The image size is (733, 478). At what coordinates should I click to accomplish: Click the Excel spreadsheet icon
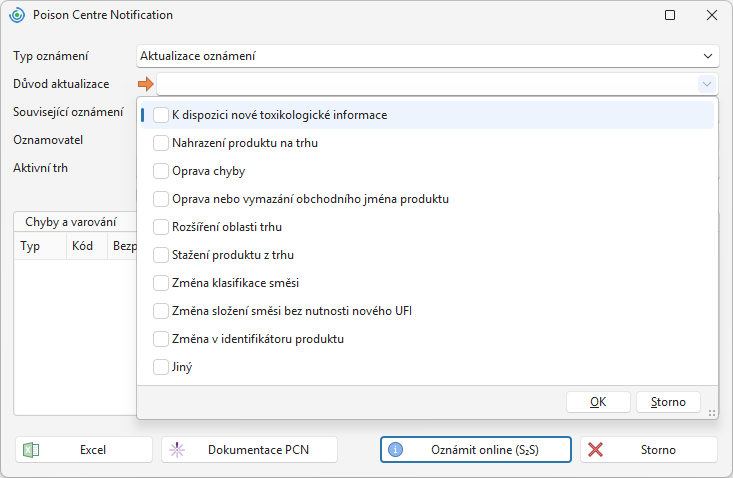point(31,450)
